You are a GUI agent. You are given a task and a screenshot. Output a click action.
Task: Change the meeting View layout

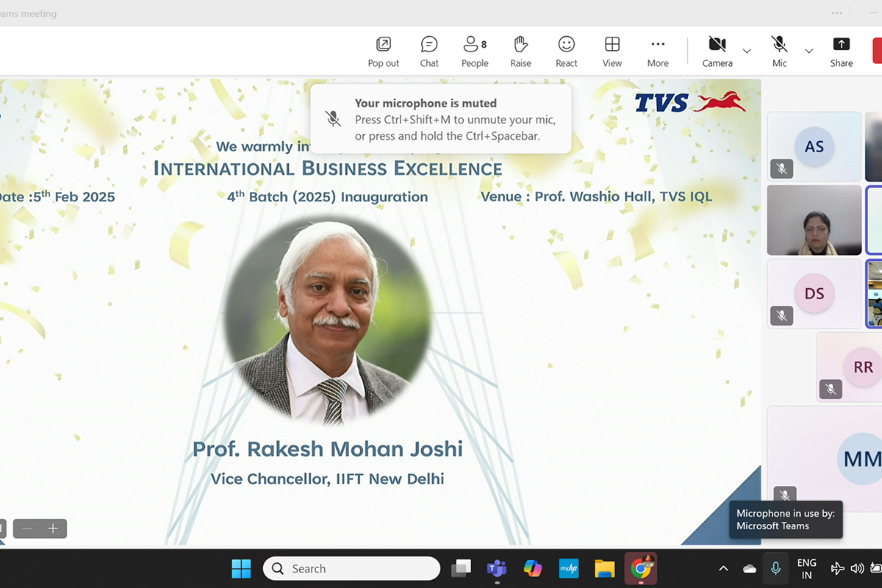[612, 51]
